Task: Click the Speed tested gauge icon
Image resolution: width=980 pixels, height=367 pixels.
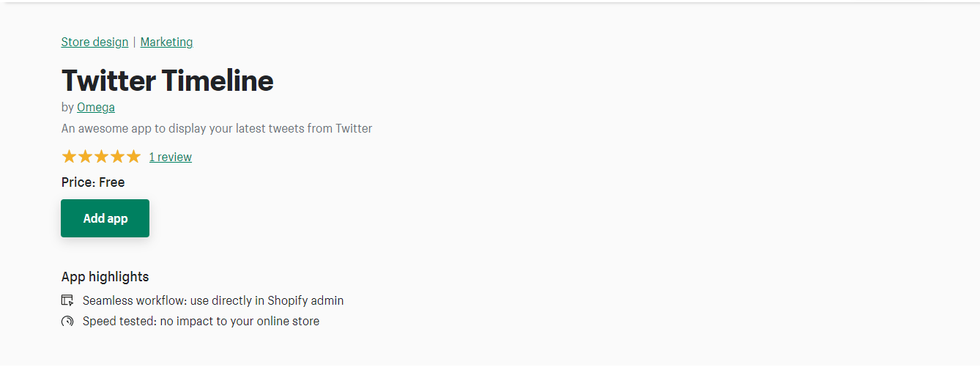Action: click(67, 321)
